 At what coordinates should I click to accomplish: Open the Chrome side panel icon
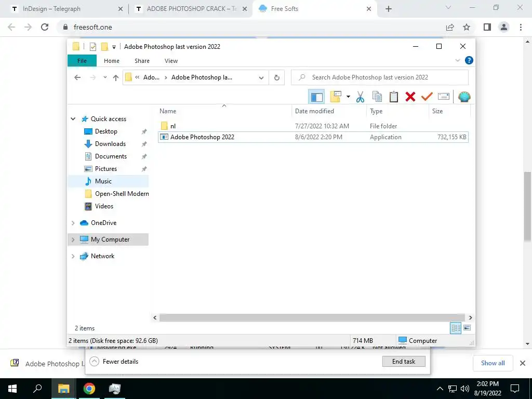click(x=487, y=27)
